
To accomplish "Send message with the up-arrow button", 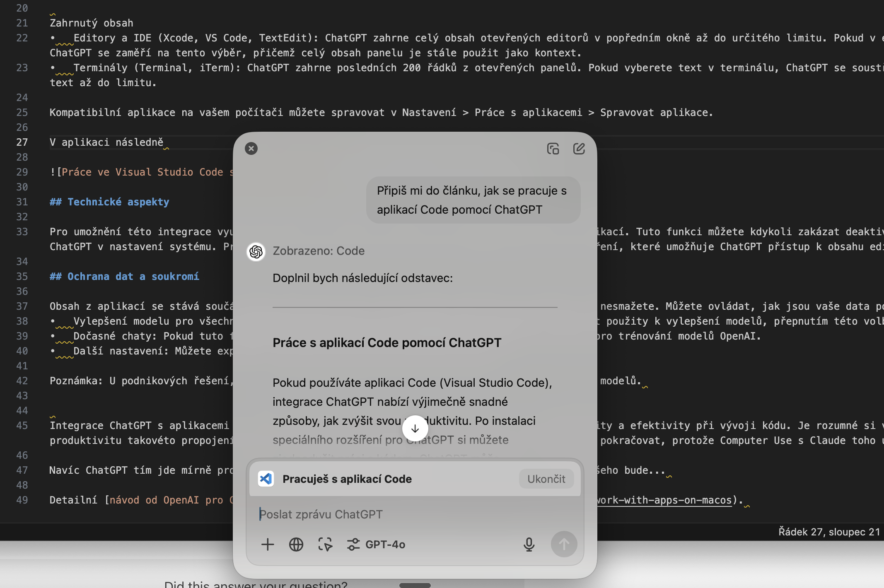I will tap(564, 545).
